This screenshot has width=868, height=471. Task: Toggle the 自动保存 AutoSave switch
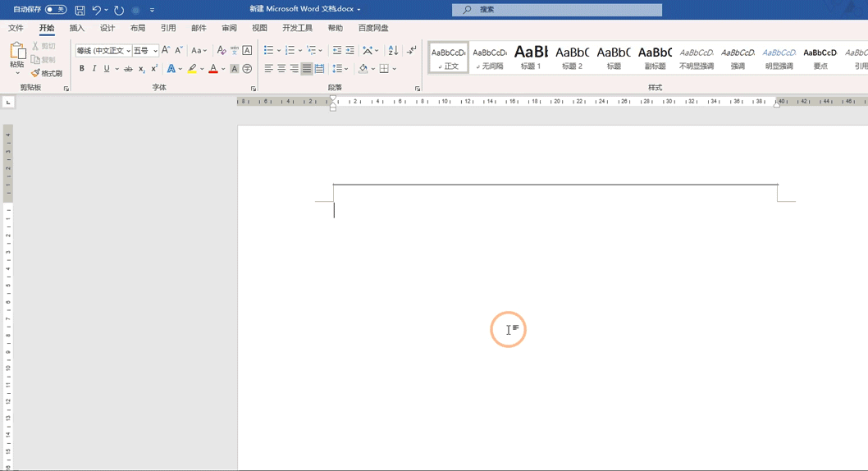[56, 10]
